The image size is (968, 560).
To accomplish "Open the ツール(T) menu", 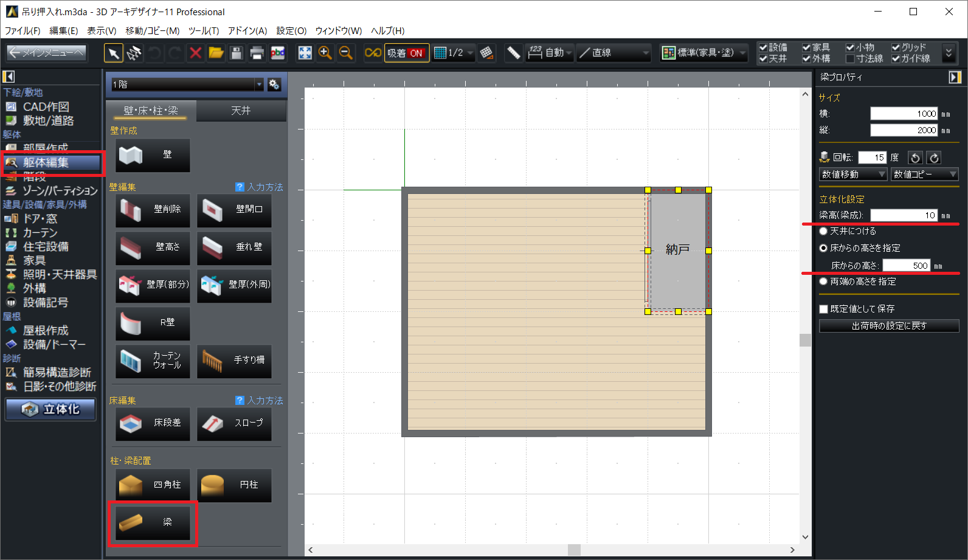I will pyautogui.click(x=203, y=30).
